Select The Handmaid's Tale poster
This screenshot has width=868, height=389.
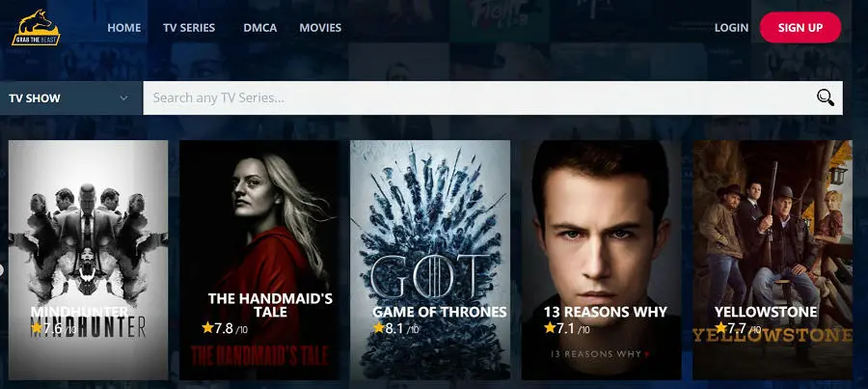(259, 260)
